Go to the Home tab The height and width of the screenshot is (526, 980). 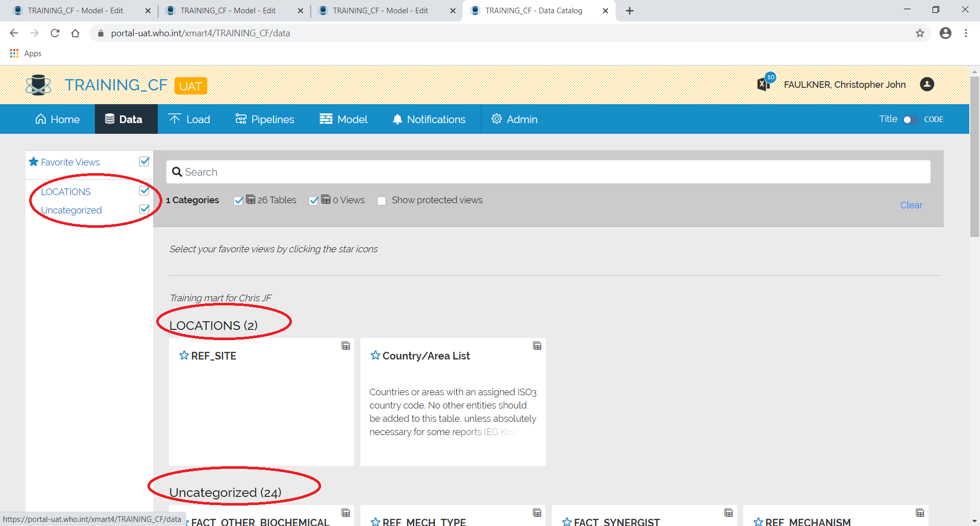pyautogui.click(x=57, y=119)
